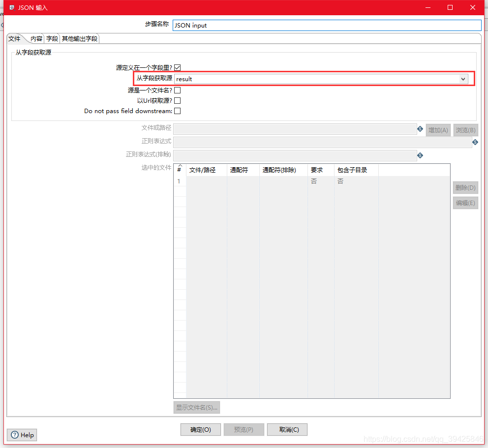This screenshot has height=448, width=488.
Task: Select the 文件 tab
Action: [14, 38]
